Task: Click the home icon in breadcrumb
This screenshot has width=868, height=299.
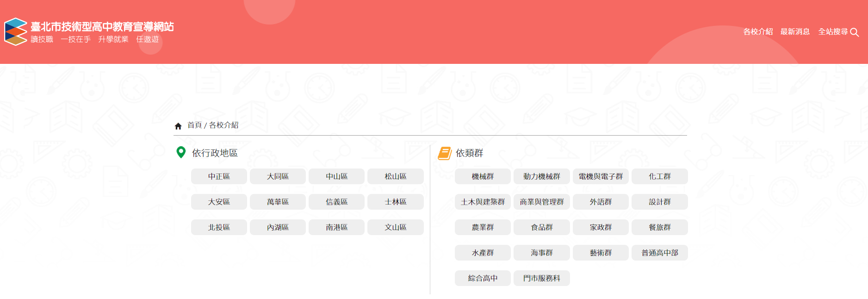Action: click(178, 126)
